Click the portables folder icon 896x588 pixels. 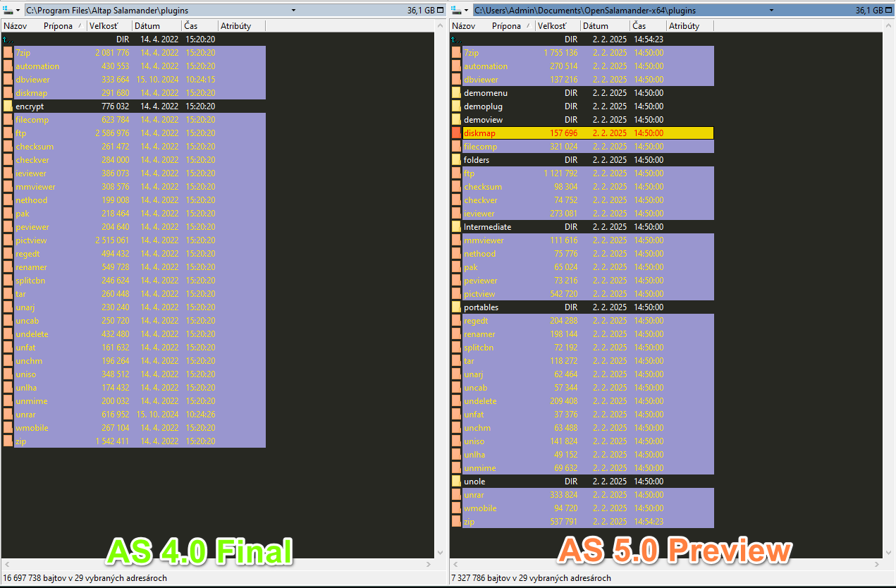click(x=456, y=307)
